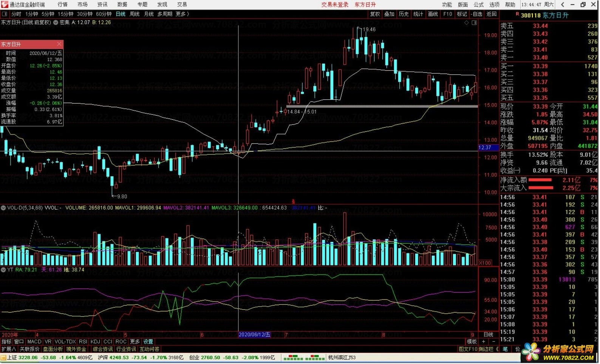Open 盘面分析 tab
Viewport: 600px width, 364px height.
click(53, 349)
